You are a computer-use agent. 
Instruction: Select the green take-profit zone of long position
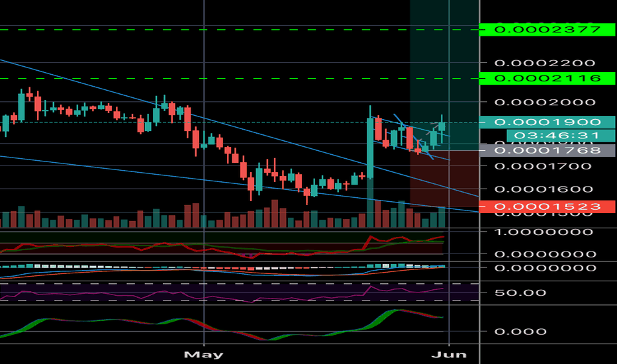pyautogui.click(x=445, y=75)
